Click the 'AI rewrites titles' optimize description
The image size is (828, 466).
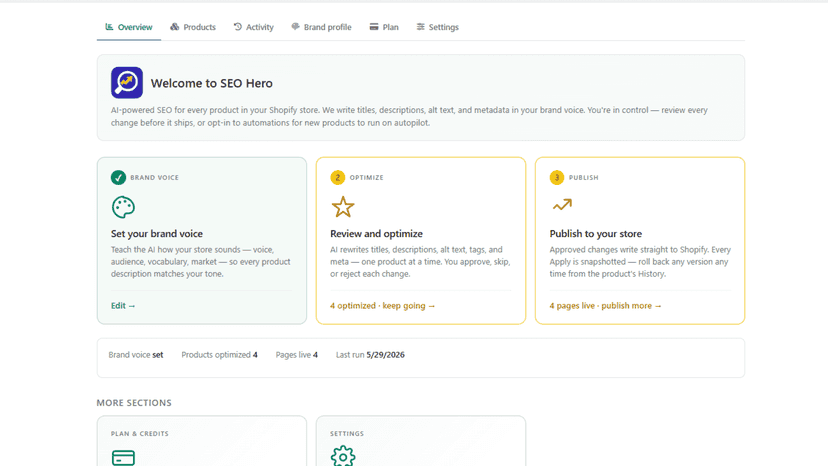420,262
